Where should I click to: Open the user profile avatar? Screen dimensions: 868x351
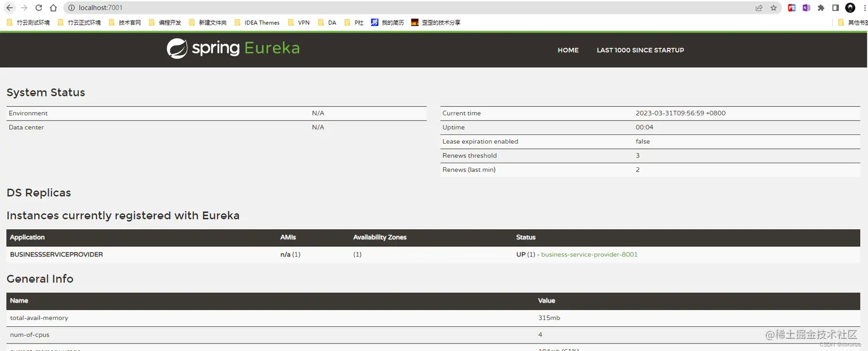850,8
